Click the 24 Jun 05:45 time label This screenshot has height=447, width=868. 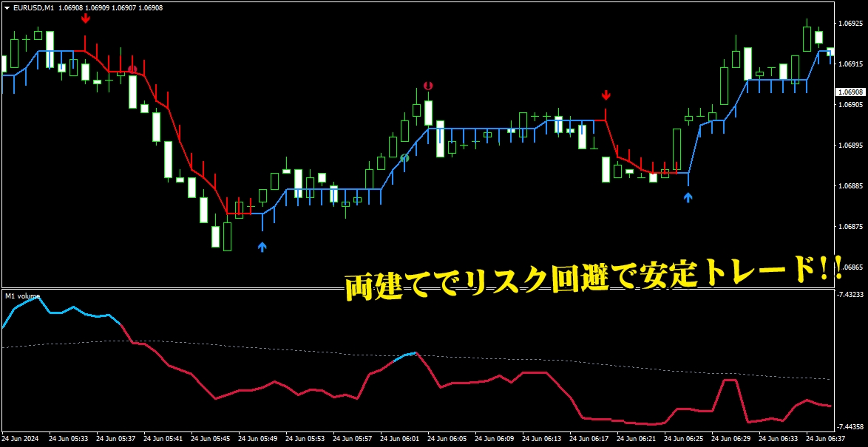[x=211, y=438]
